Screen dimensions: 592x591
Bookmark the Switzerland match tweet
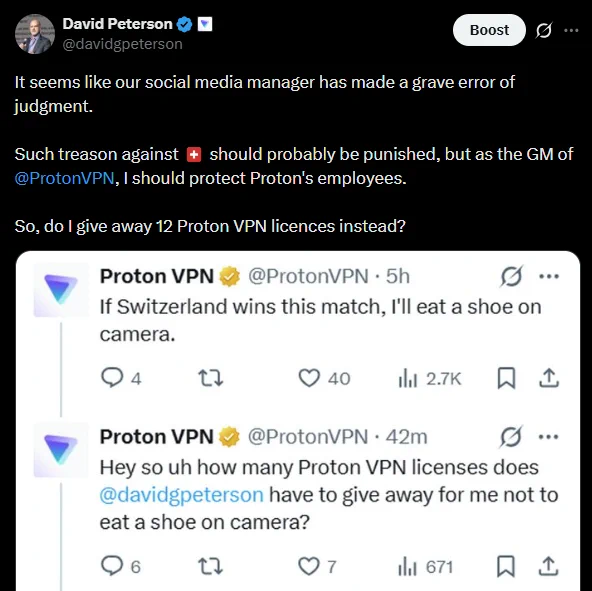pyautogui.click(x=506, y=378)
